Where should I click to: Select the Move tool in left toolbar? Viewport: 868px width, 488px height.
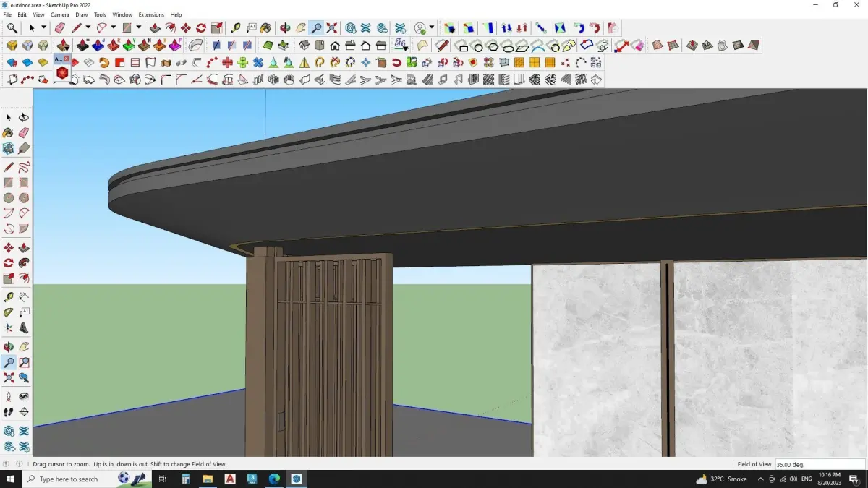coord(9,248)
